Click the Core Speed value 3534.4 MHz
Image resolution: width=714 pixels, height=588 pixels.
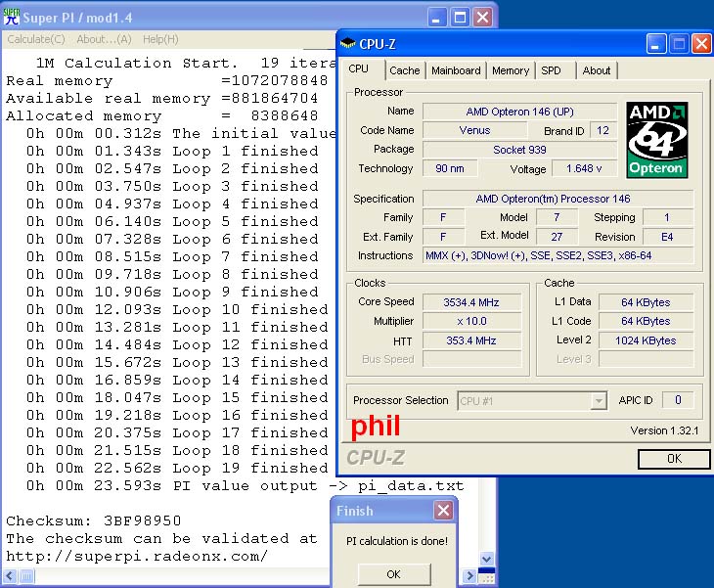471,302
